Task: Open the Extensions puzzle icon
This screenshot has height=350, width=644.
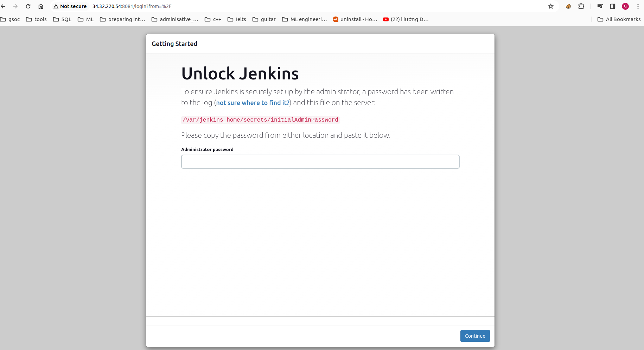Action: (x=581, y=6)
